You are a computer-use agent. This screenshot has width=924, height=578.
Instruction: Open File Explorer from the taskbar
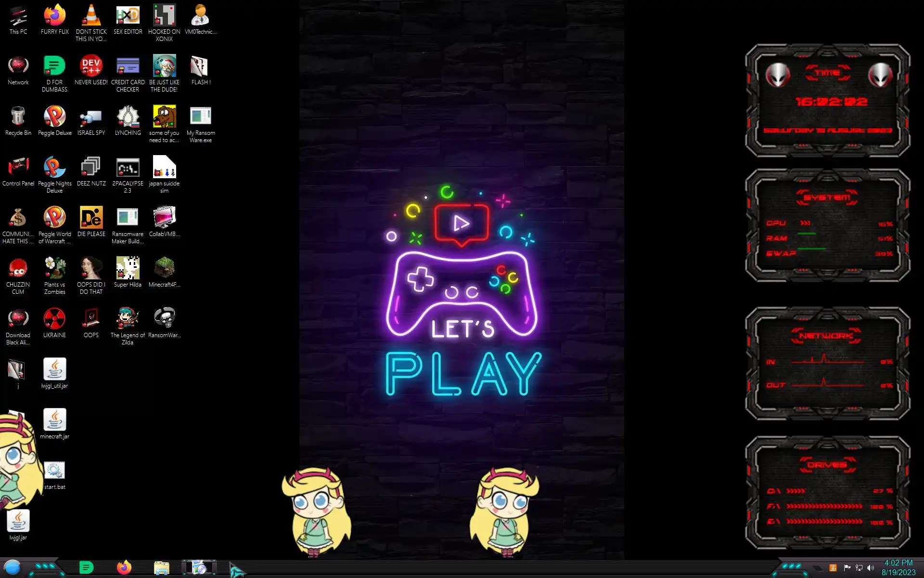click(x=162, y=568)
